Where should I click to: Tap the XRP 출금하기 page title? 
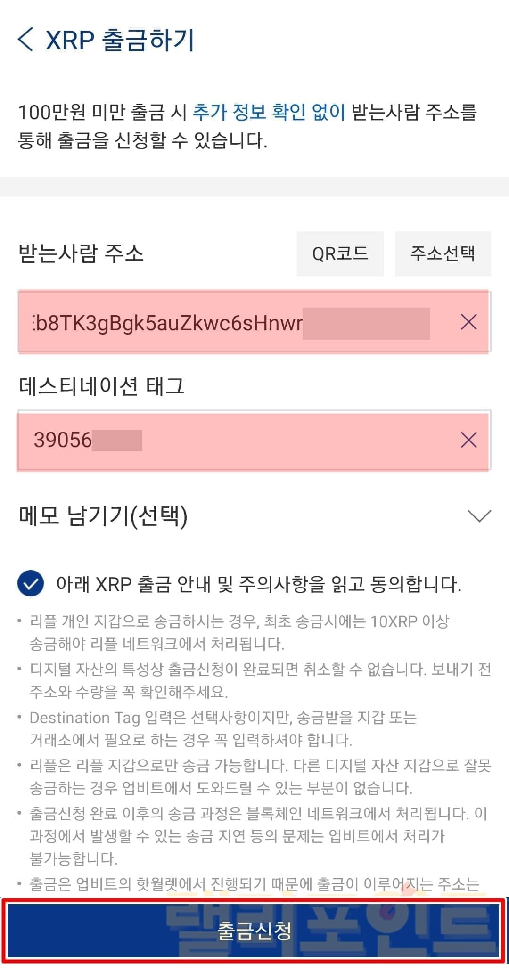pyautogui.click(x=120, y=40)
